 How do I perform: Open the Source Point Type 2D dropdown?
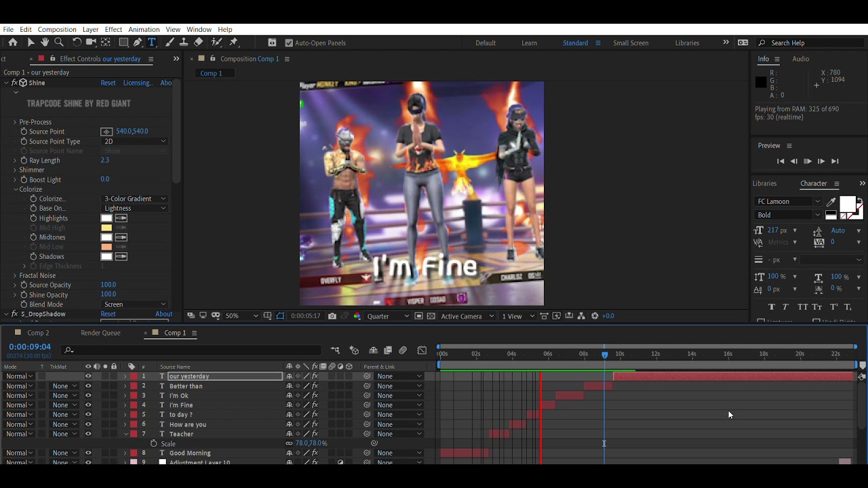(x=134, y=142)
